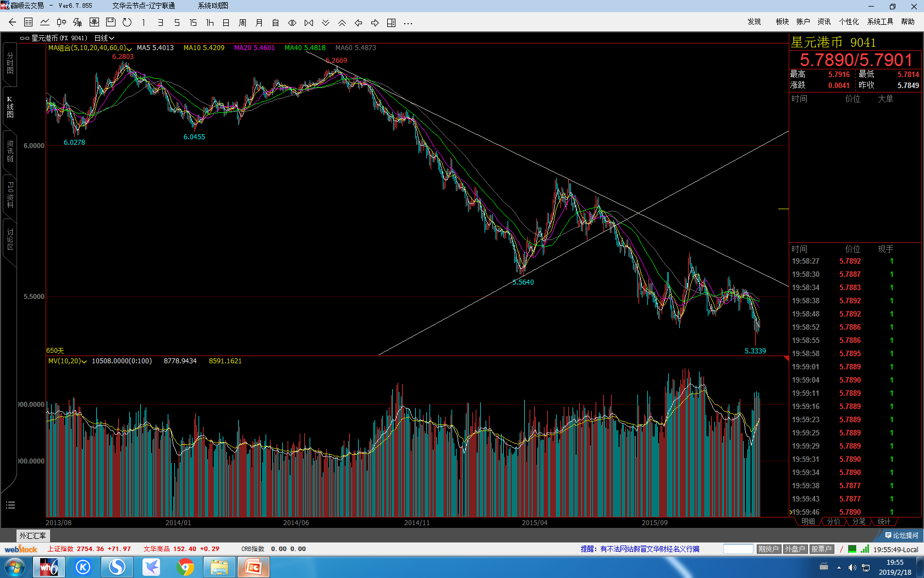Open the three-dot more options toolbar menu
Viewport: 924px width, 578px height.
pos(408,23)
